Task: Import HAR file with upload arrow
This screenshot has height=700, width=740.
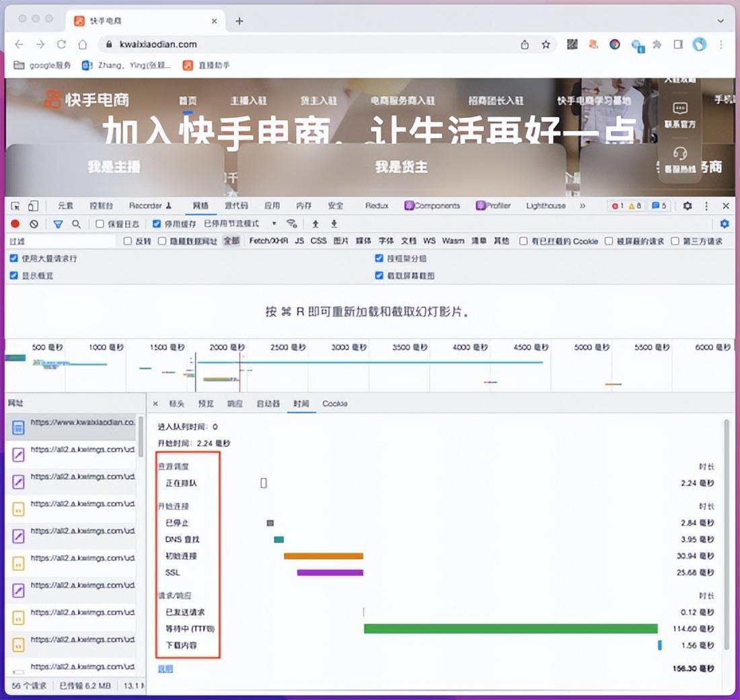Action: [x=316, y=224]
